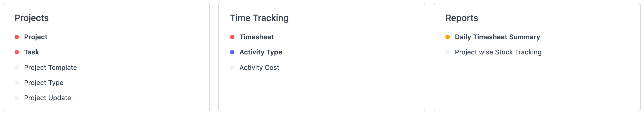The width and height of the screenshot is (644, 115).
Task: Open the Task link
Action: [31, 52]
